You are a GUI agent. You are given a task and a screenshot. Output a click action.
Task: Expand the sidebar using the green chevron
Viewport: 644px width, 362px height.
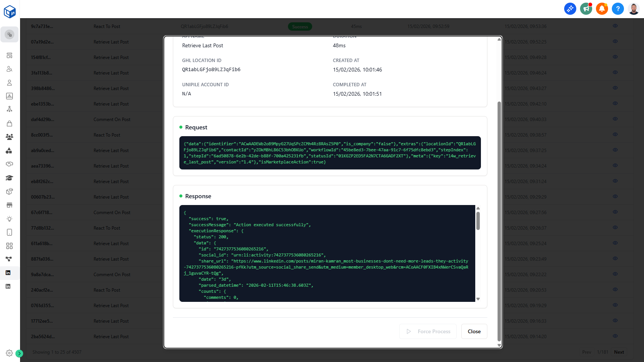(19, 353)
